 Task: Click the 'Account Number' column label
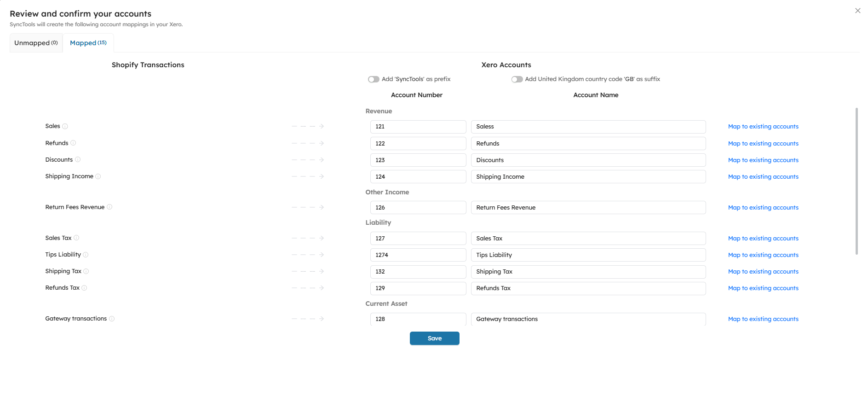click(417, 95)
